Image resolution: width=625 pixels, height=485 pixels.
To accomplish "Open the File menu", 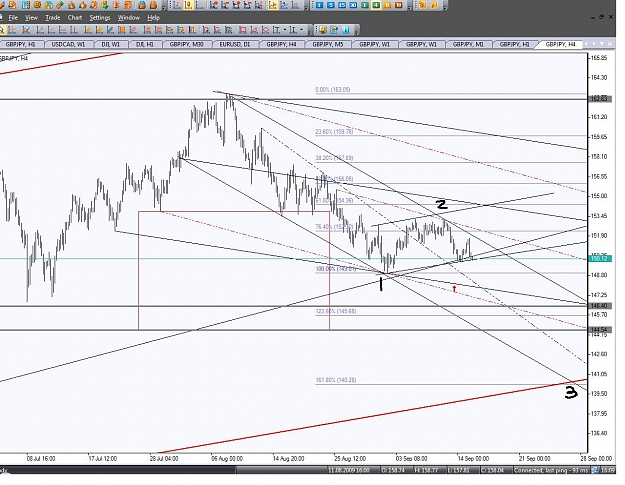I will tap(13, 18).
